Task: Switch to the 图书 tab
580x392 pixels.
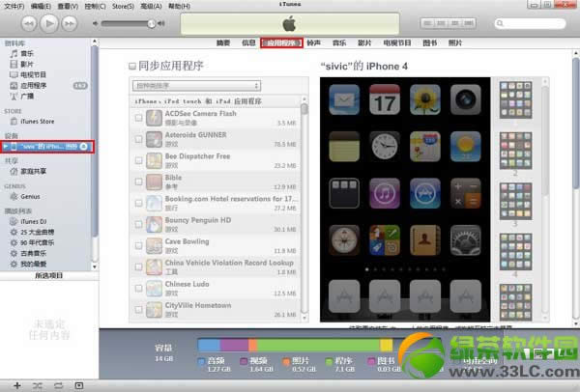Action: [430, 42]
